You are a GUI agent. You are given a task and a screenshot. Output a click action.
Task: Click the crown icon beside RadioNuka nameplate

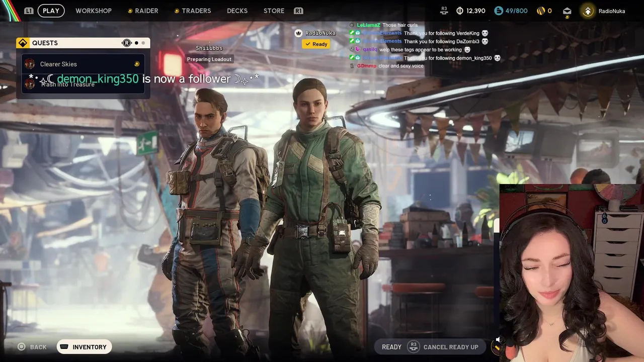[x=298, y=33]
